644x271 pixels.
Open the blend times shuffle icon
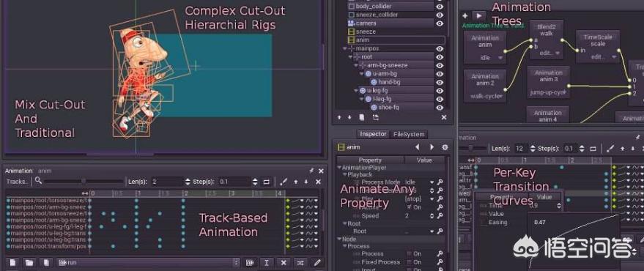click(300, 262)
